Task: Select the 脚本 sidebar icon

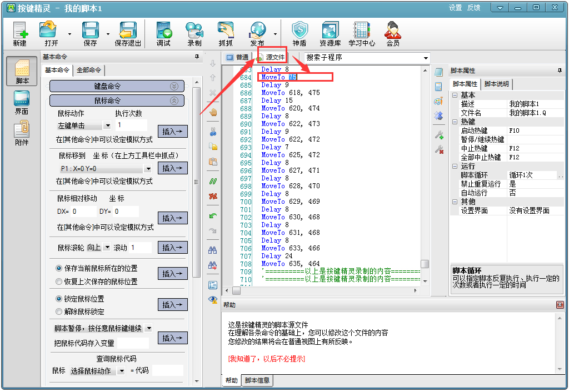Action: click(x=22, y=71)
